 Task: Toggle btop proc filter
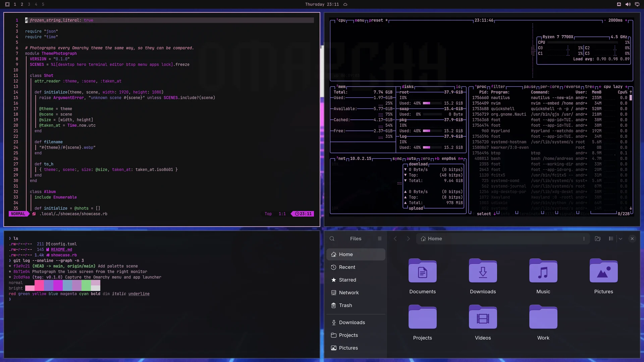498,87
